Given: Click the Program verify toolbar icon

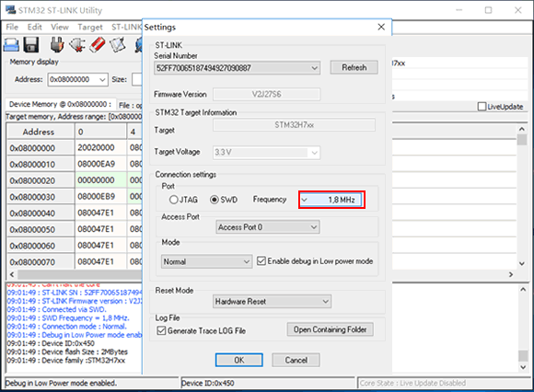Looking at the screenshot, I should click(x=118, y=44).
